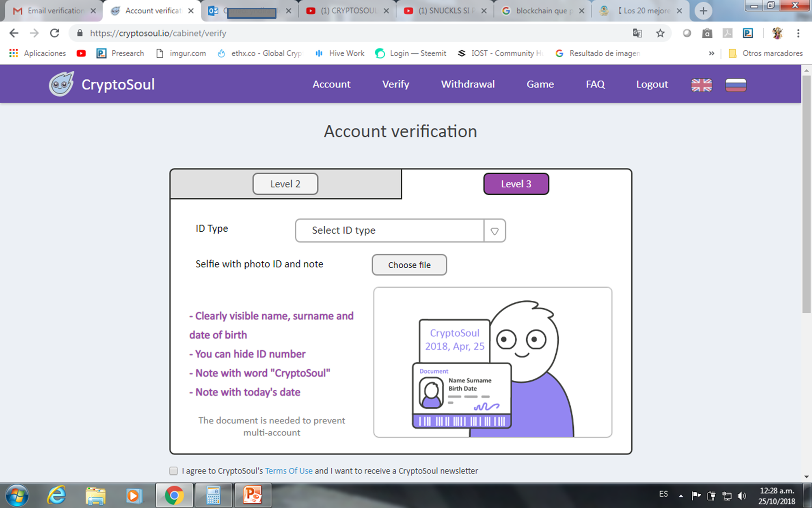Open the Aplicaciones apps shortcut

(37, 53)
